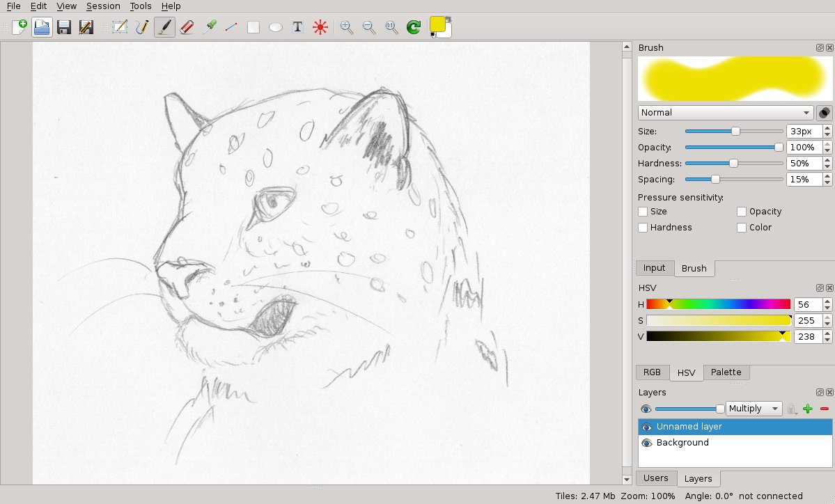Click the Zoom out magnifier
The width and height of the screenshot is (835, 504).
pyautogui.click(x=369, y=27)
